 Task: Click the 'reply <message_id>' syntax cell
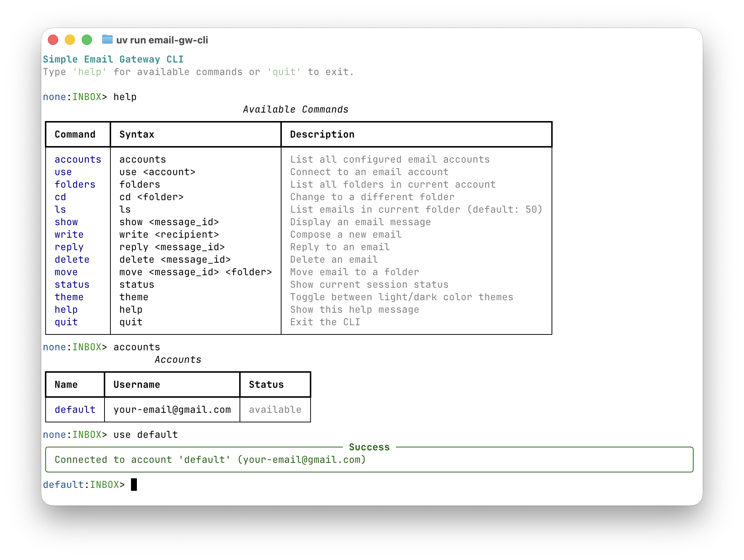[172, 247]
